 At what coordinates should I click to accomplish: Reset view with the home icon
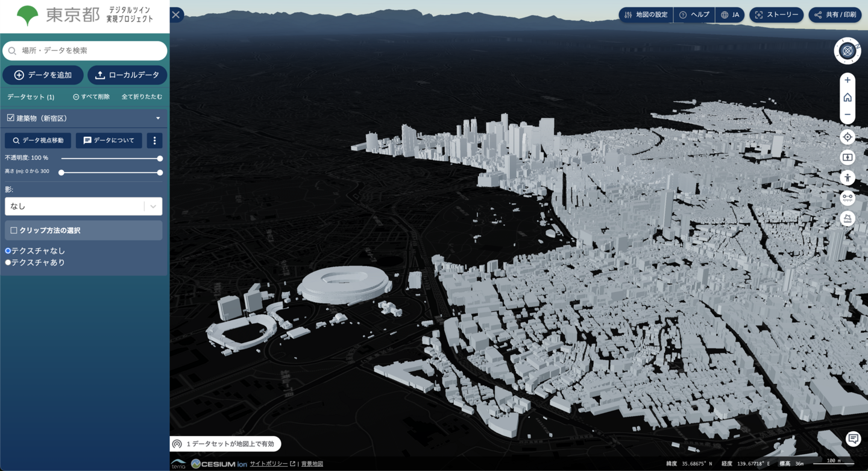tap(848, 97)
